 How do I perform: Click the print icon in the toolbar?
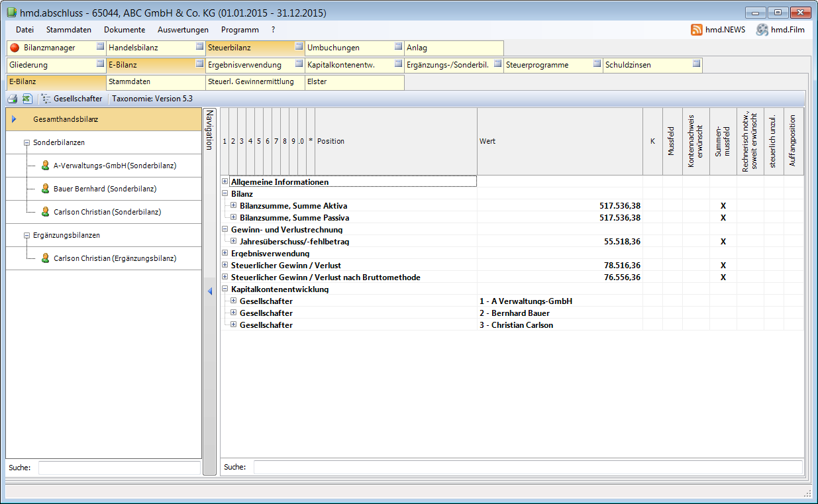(12, 99)
